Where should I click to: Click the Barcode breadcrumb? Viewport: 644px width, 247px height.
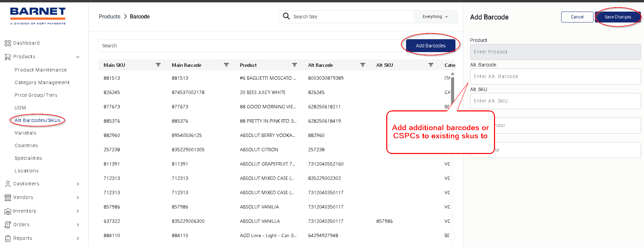(x=140, y=16)
